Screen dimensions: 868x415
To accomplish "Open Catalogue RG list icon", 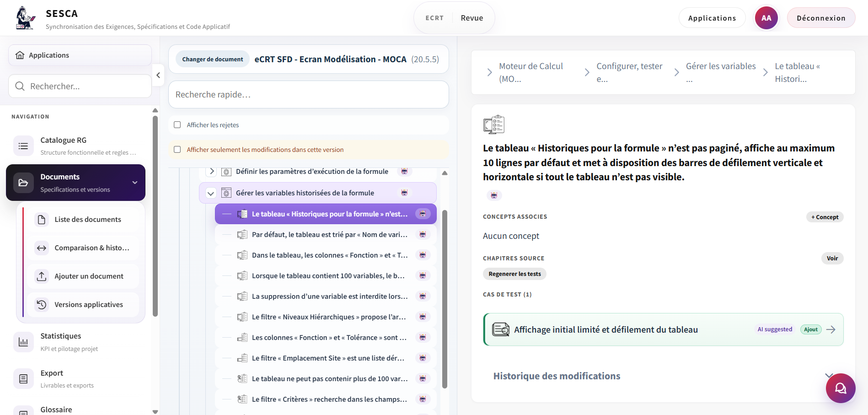I will click(23, 146).
